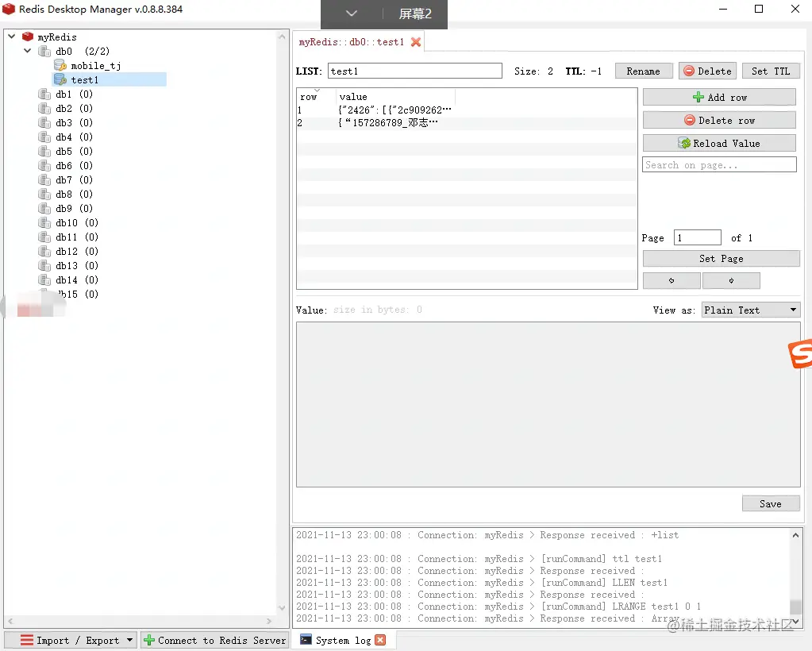The width and height of the screenshot is (812, 651).
Task: Click the system log scroll up arrow
Action: (x=795, y=535)
